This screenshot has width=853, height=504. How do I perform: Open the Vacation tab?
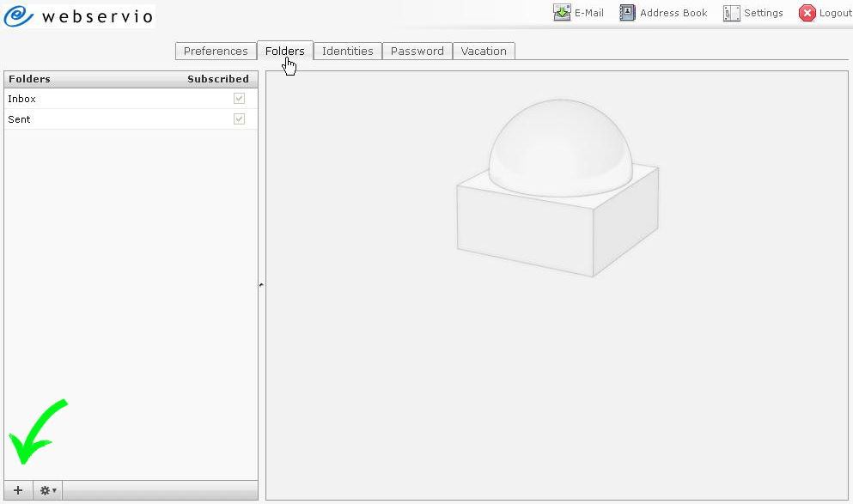point(484,52)
